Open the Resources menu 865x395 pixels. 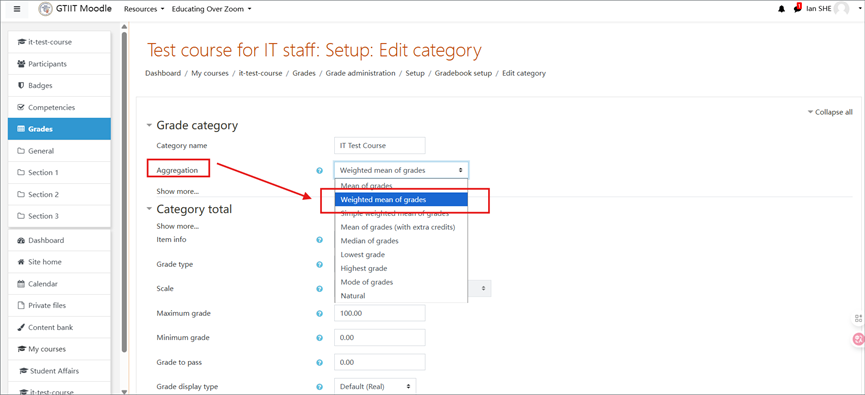144,9
